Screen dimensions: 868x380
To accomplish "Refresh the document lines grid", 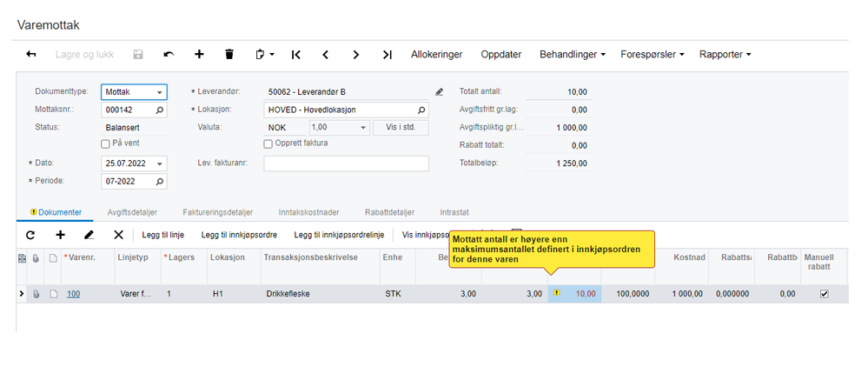I will click(x=30, y=235).
